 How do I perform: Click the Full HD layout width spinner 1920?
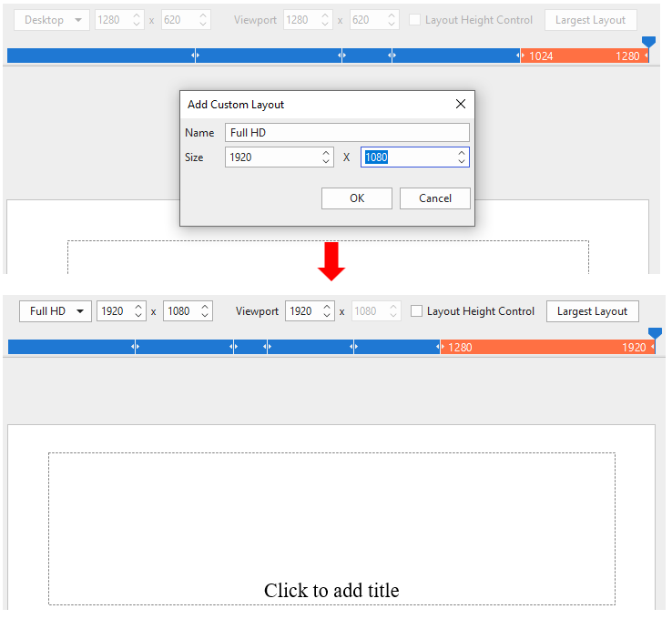point(114,311)
